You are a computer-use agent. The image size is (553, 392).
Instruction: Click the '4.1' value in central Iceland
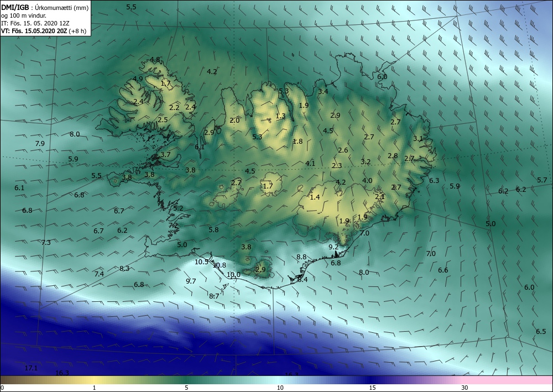(310, 163)
